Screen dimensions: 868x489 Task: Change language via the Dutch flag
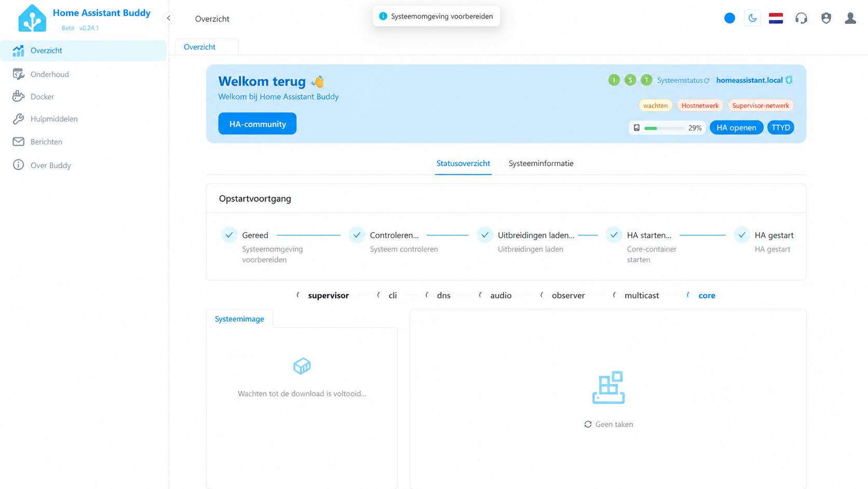click(776, 18)
